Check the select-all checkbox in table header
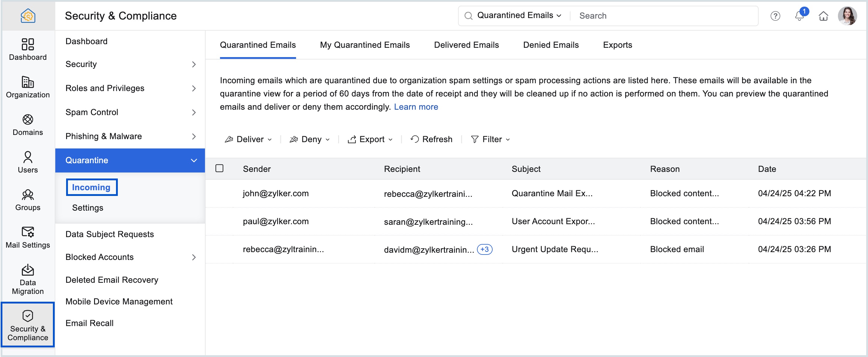This screenshot has width=868, height=357. coord(219,168)
